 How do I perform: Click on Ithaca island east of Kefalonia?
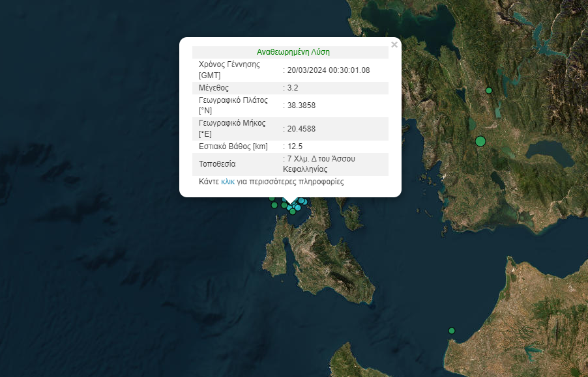[x=353, y=218]
